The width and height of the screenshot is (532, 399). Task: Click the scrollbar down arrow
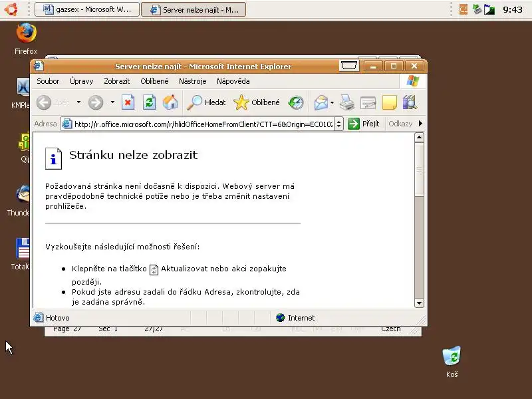(419, 303)
